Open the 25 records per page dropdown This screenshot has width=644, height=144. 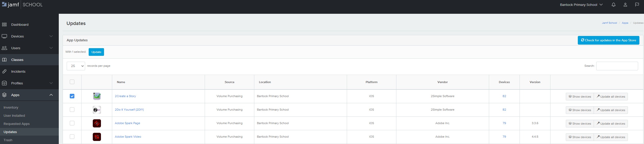[76, 66]
